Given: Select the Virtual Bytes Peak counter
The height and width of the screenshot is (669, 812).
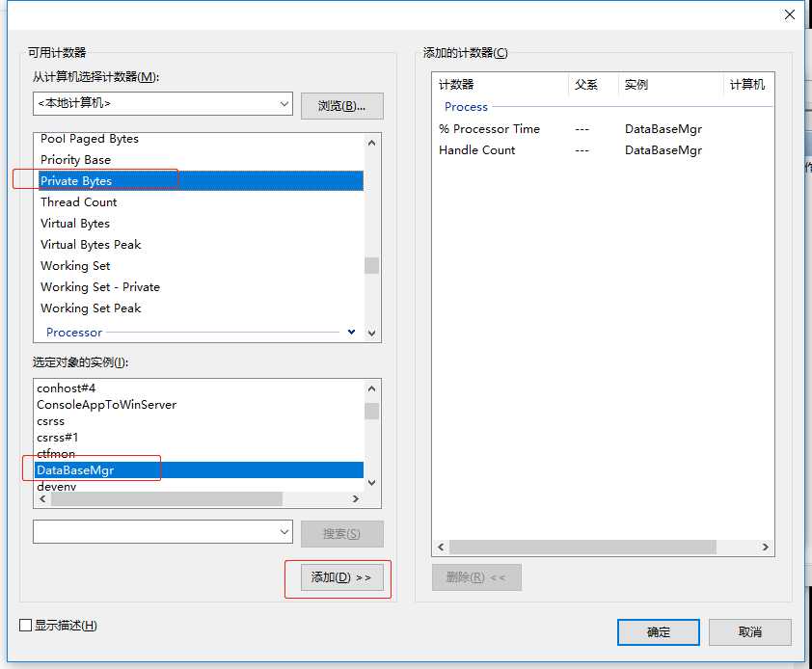Looking at the screenshot, I should [201, 245].
